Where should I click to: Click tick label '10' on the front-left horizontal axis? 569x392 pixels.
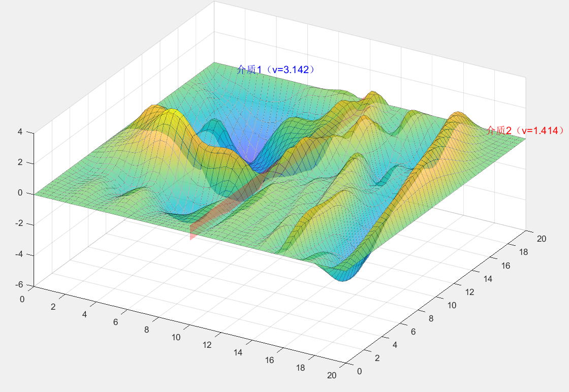[176, 337]
